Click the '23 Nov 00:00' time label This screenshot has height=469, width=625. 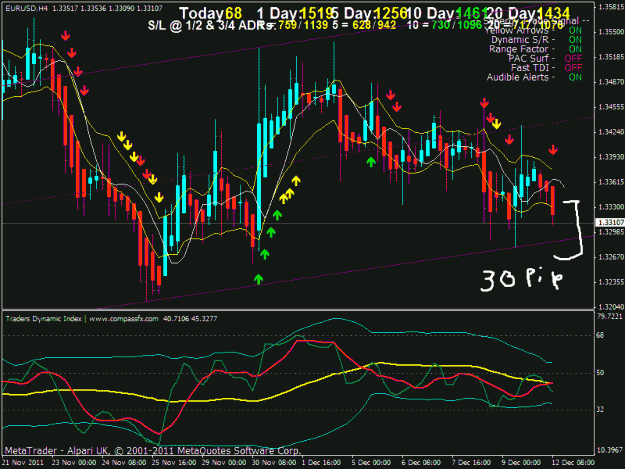click(74, 462)
